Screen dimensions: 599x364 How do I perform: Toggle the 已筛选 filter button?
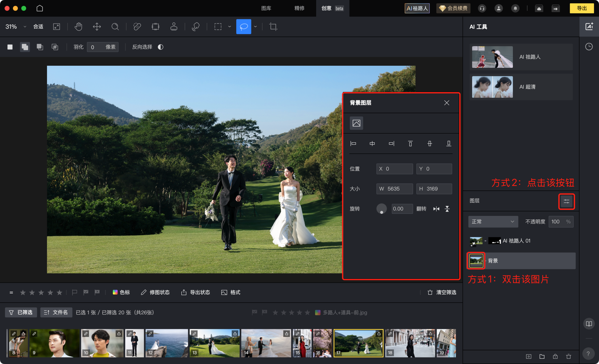tap(21, 312)
